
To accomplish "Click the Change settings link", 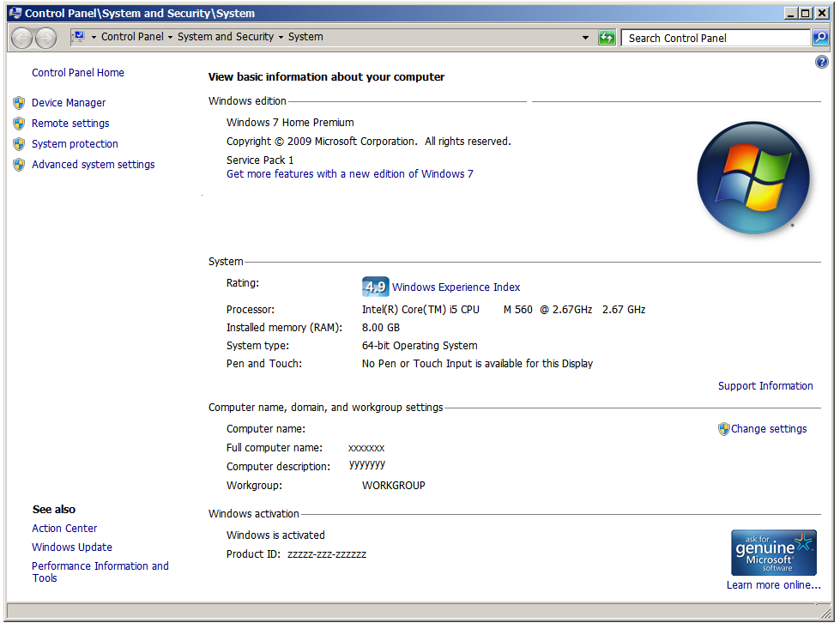I will pos(768,429).
